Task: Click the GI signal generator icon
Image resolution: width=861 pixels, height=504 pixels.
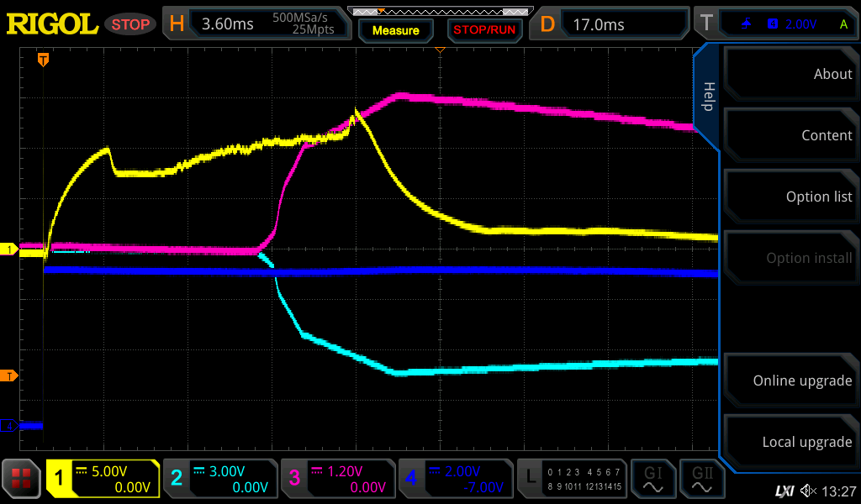Action: [x=653, y=479]
